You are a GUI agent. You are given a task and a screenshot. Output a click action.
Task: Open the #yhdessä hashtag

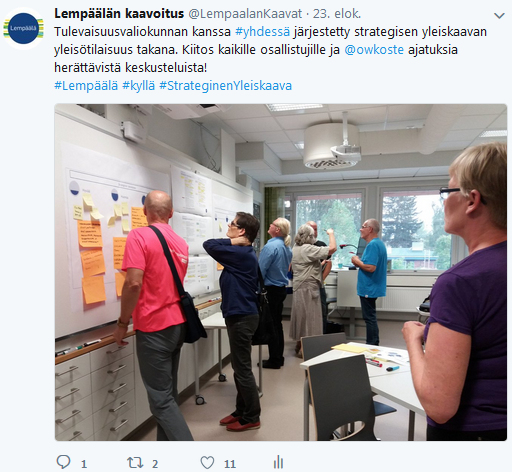tap(263, 32)
